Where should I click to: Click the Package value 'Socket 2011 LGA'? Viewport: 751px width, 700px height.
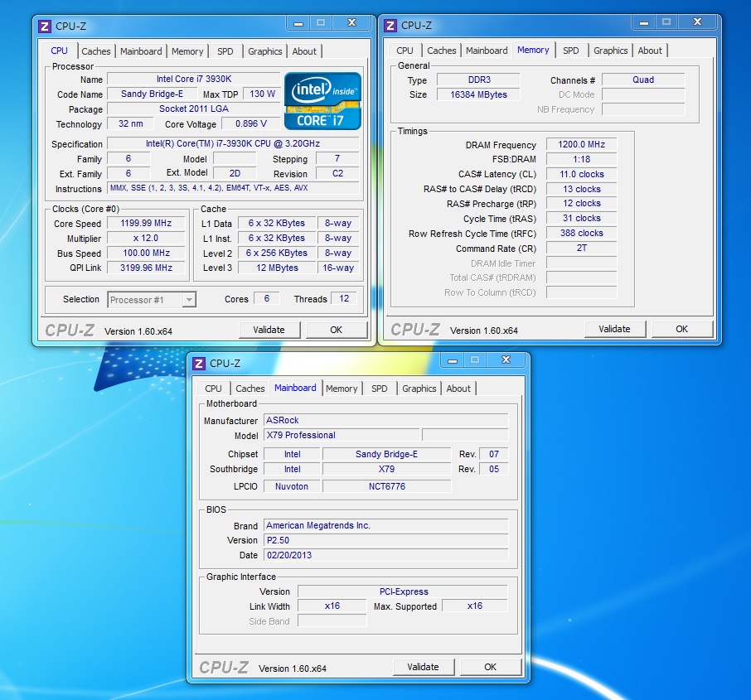[x=194, y=109]
